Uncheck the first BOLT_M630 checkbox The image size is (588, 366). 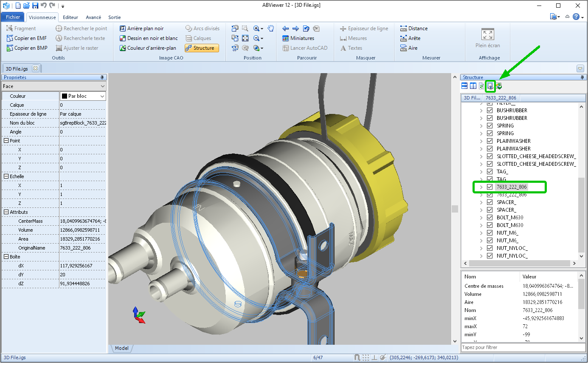click(x=490, y=218)
